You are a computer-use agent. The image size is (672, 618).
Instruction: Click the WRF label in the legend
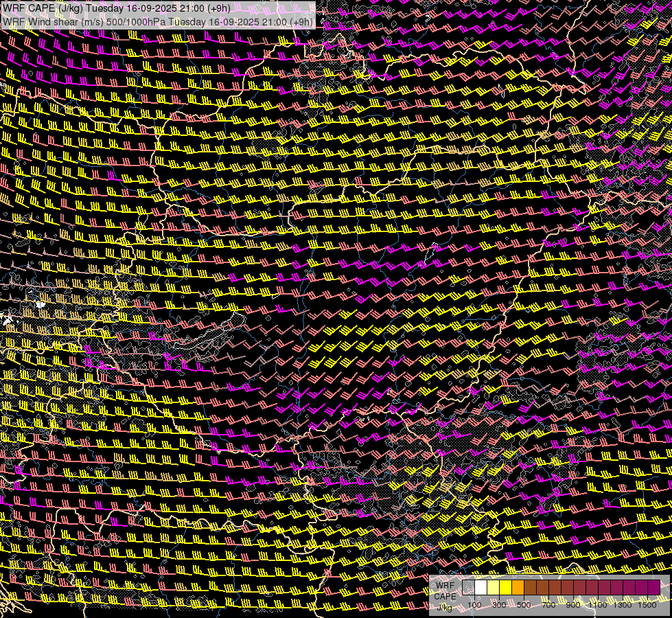445,586
